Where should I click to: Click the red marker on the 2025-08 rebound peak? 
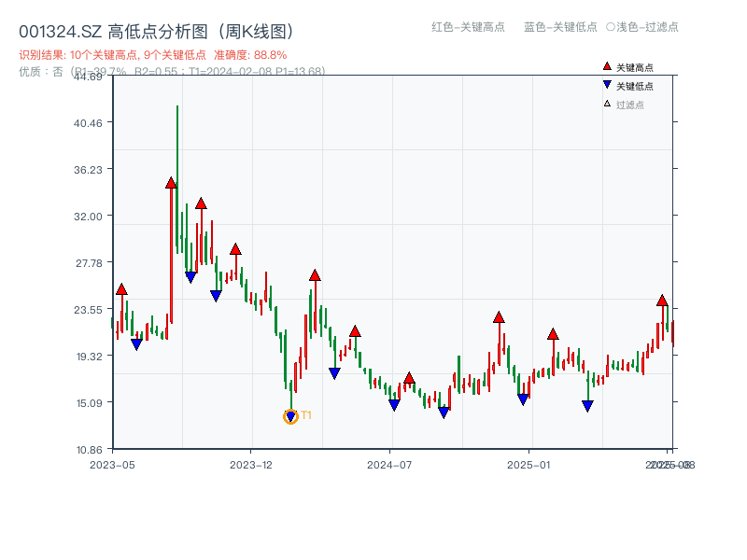(x=661, y=301)
